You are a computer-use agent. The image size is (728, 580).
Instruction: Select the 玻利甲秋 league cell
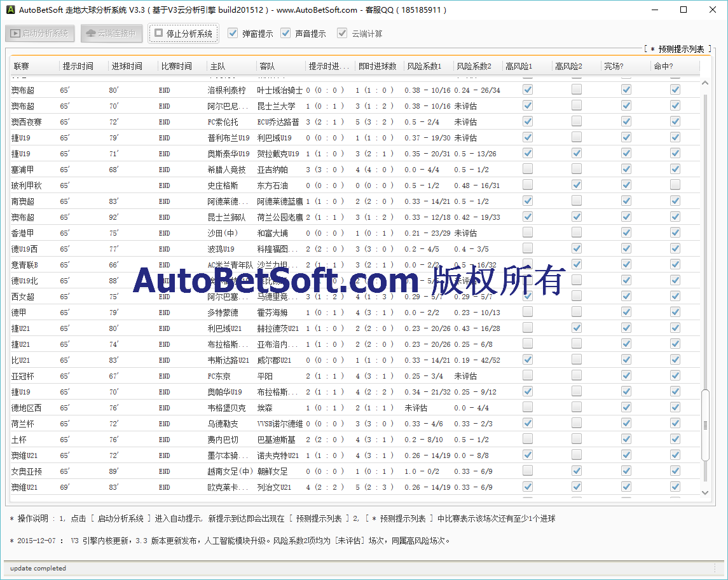coord(27,185)
